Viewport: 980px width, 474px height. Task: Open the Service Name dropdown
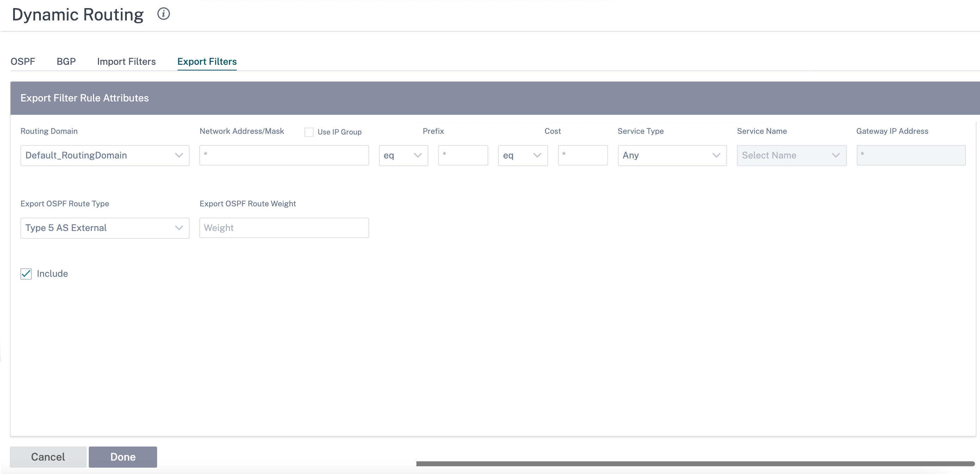click(x=792, y=155)
